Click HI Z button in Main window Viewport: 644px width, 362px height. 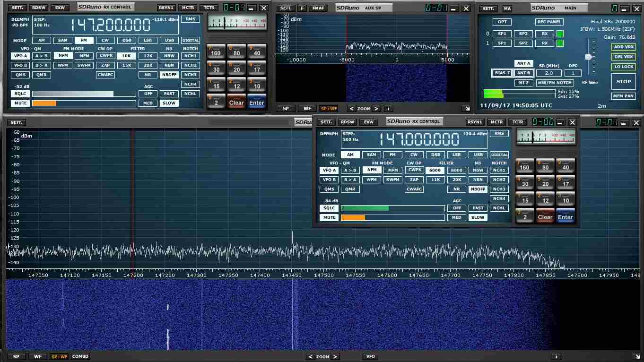(x=523, y=83)
